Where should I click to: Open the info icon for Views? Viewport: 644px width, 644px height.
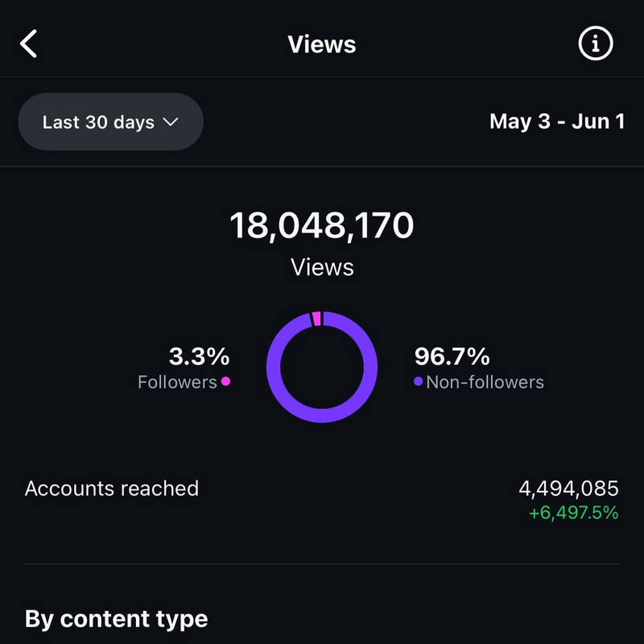tap(596, 44)
